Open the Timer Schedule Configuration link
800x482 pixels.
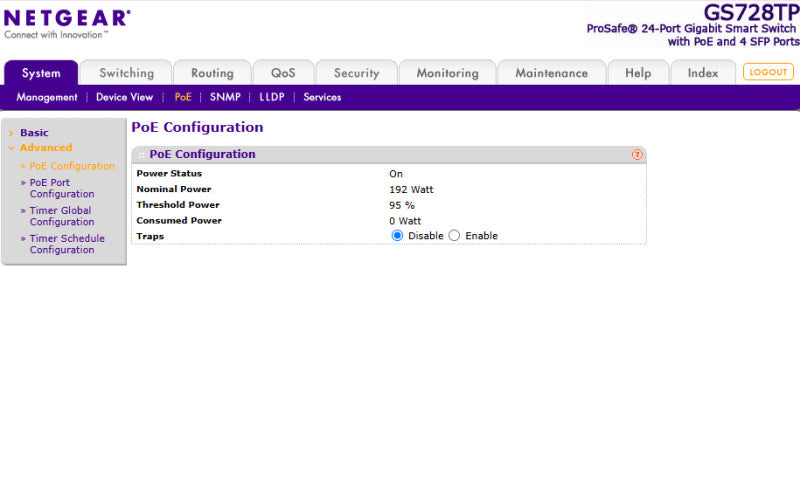67,244
